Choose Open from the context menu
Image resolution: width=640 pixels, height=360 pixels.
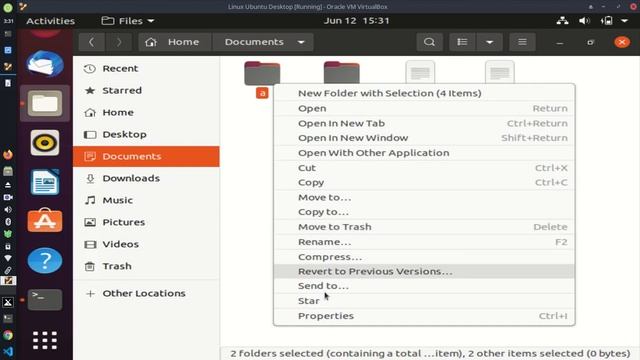pos(424,108)
